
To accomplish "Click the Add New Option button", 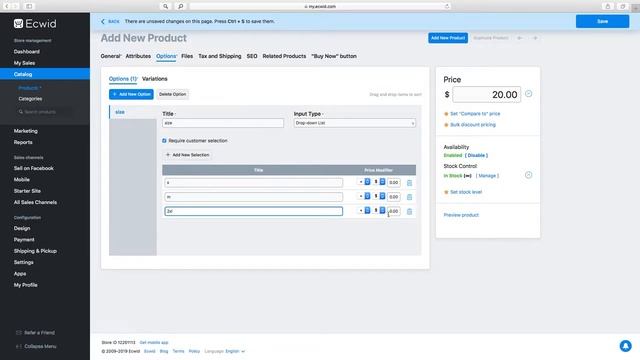I will (131, 94).
